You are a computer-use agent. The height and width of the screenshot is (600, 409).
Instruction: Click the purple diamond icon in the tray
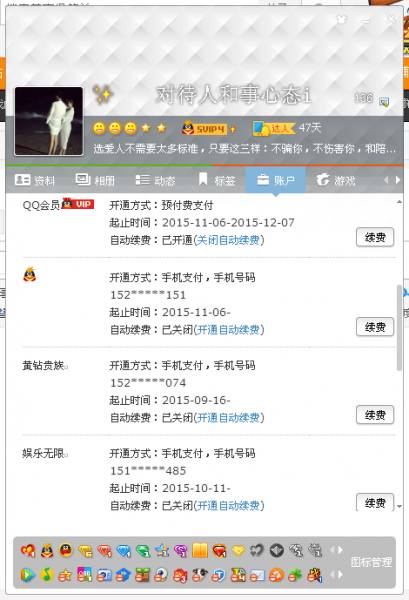click(x=181, y=551)
